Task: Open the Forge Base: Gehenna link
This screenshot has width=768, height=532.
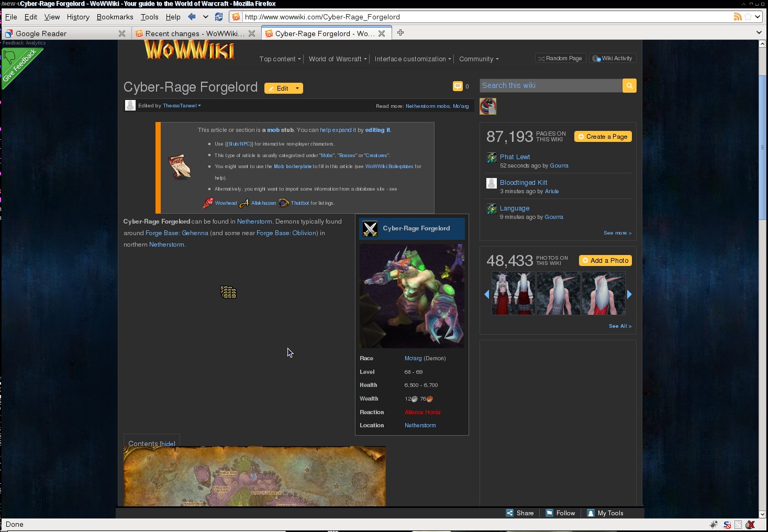Action: click(177, 233)
